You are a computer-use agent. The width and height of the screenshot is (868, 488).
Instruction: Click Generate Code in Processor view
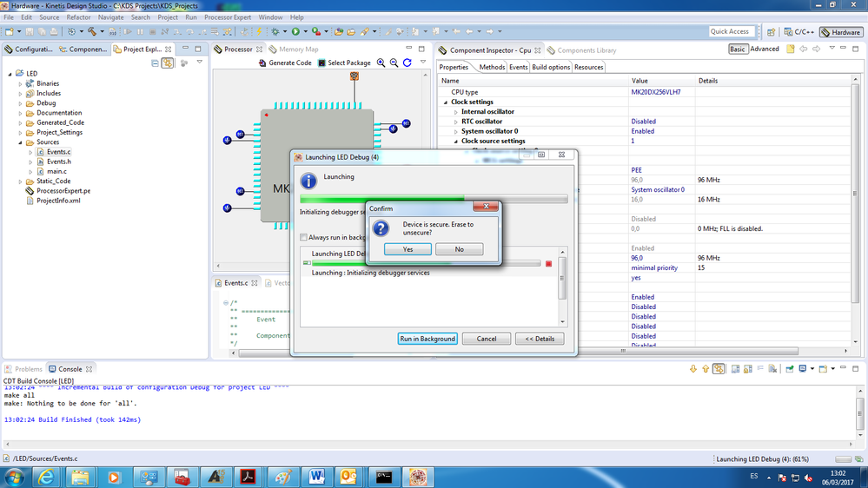pyautogui.click(x=284, y=63)
